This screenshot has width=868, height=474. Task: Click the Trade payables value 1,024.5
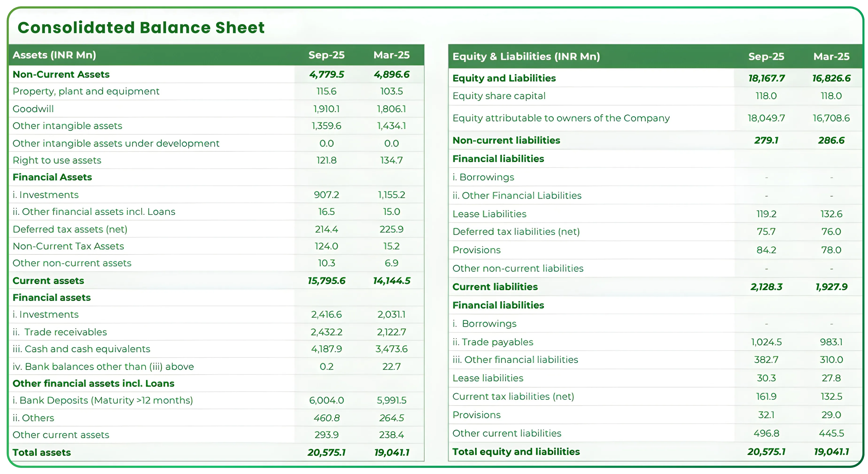point(766,342)
